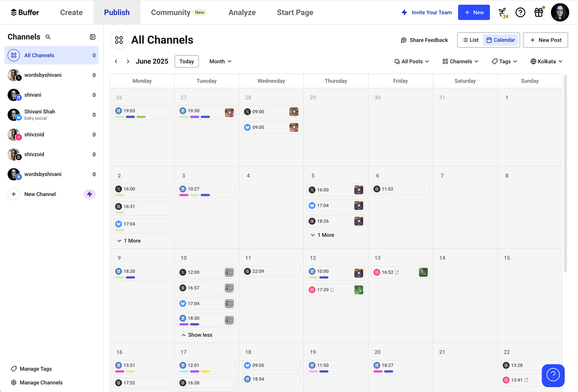The height and width of the screenshot is (392, 578).
Task: Switch to List view
Action: (x=470, y=40)
